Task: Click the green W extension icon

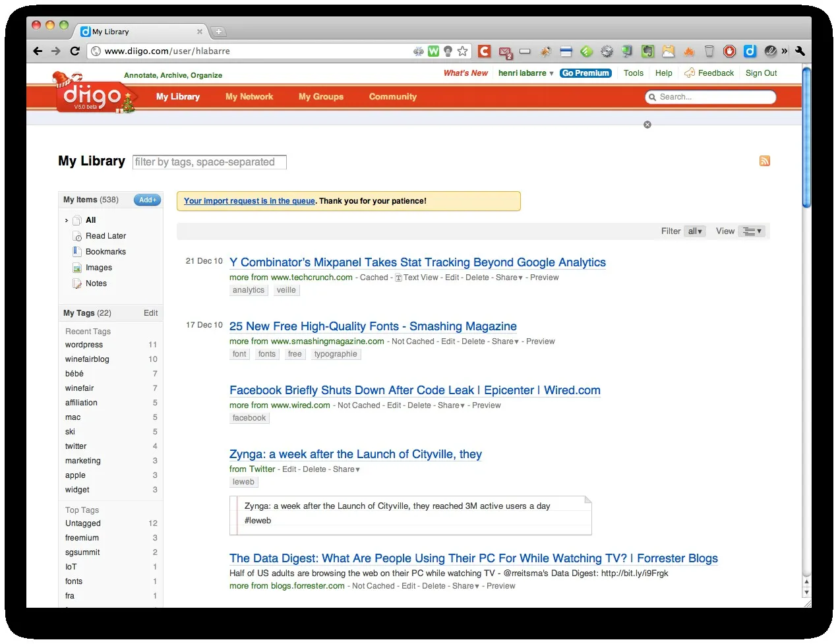Action: pos(433,51)
